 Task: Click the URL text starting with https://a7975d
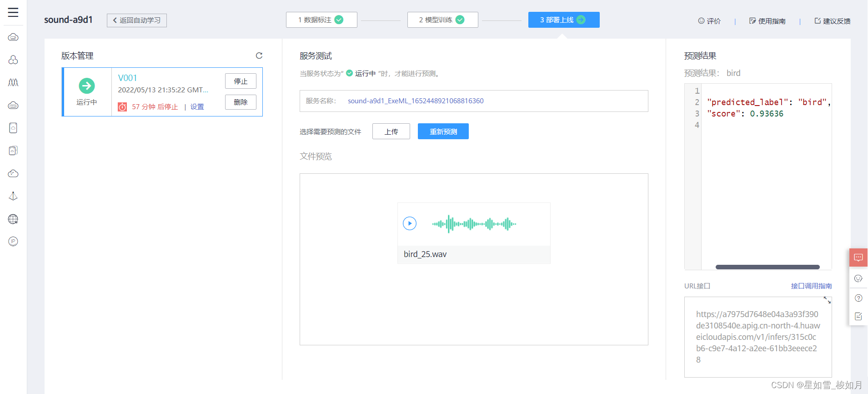pyautogui.click(x=758, y=337)
